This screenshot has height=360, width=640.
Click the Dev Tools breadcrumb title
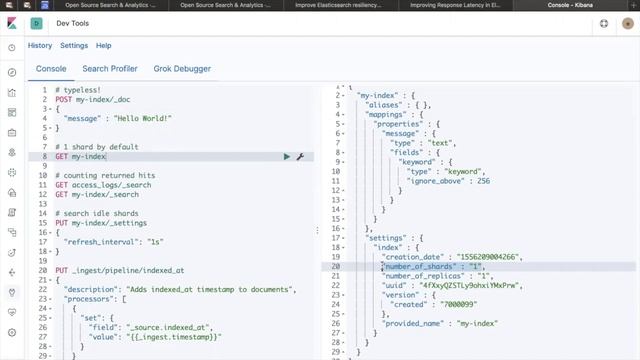[73, 24]
